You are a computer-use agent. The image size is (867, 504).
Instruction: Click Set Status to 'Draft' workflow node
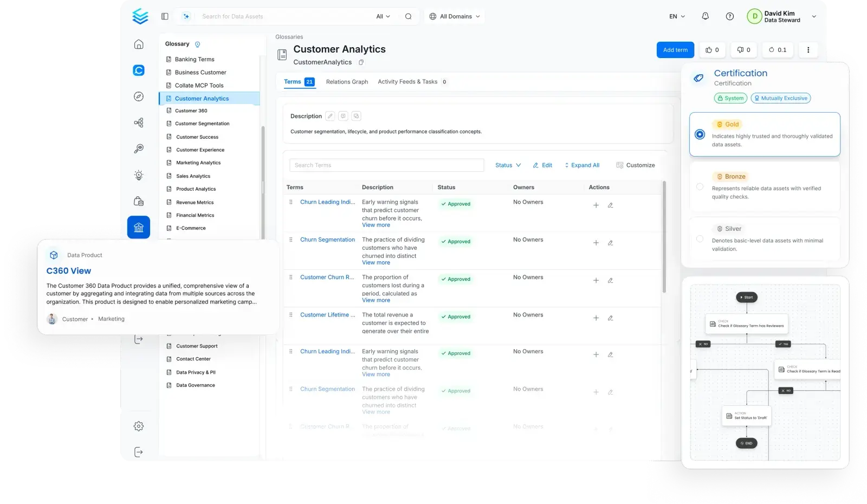tap(747, 416)
